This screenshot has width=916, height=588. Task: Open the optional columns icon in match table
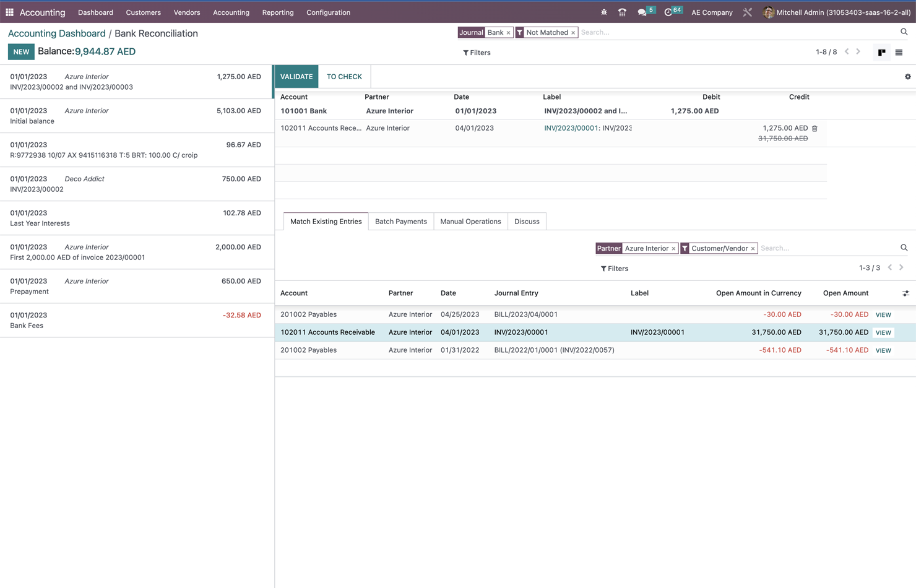coord(905,293)
